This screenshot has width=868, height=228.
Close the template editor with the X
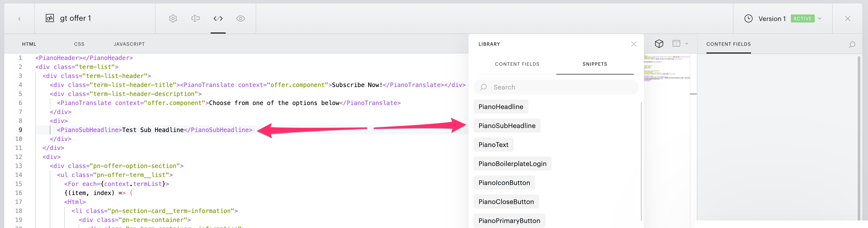[x=847, y=18]
